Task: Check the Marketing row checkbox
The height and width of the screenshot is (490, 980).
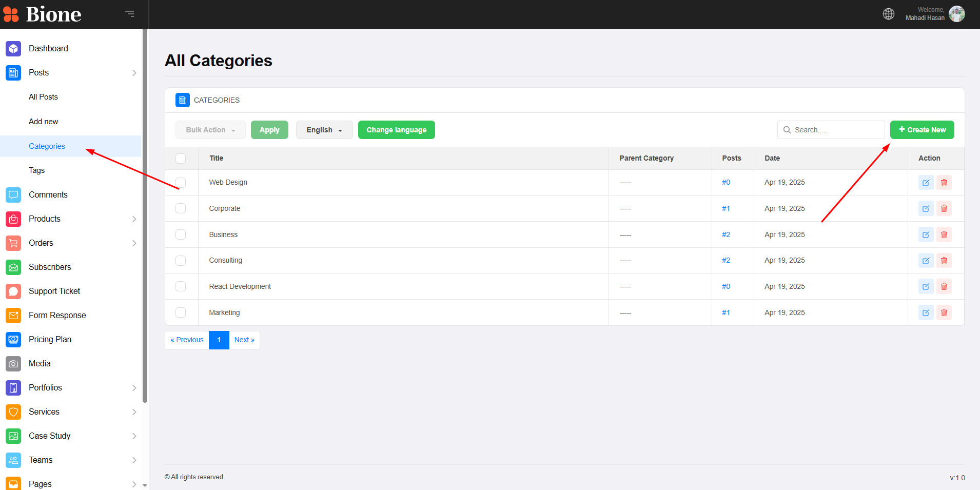Action: (181, 312)
